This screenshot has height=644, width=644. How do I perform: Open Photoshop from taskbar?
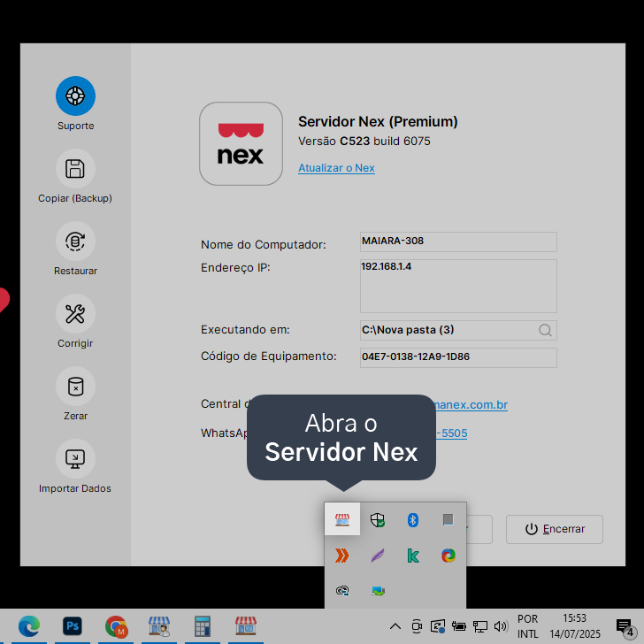[x=73, y=626]
